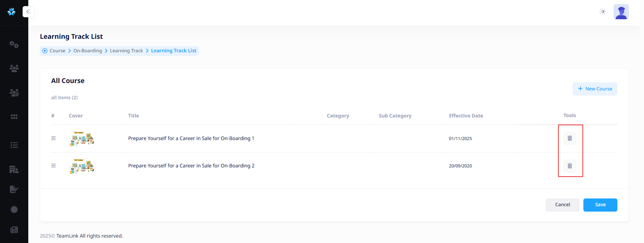Click the On-Boarding breadcrumb link
This screenshot has width=644, height=243.
click(x=88, y=51)
